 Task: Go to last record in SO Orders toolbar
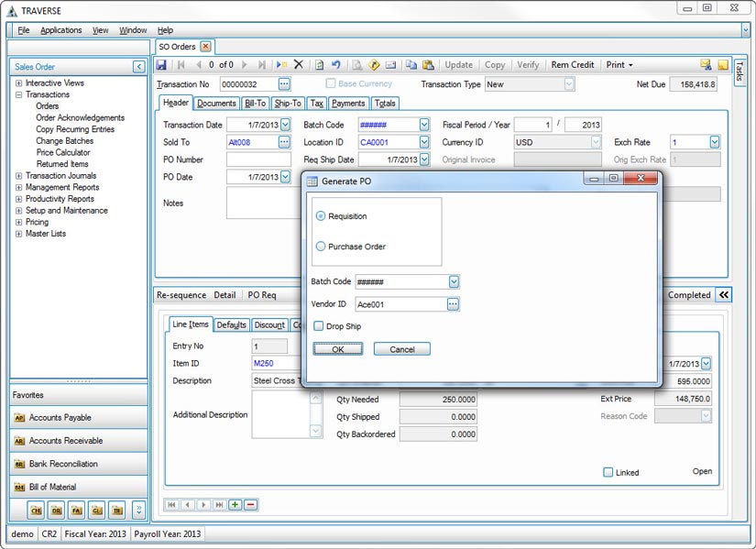click(x=262, y=65)
